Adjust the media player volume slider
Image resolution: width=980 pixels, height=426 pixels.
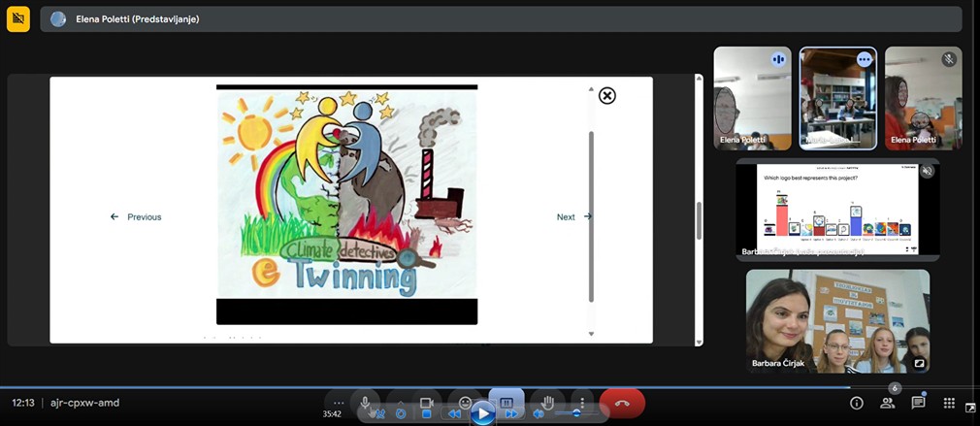click(575, 412)
